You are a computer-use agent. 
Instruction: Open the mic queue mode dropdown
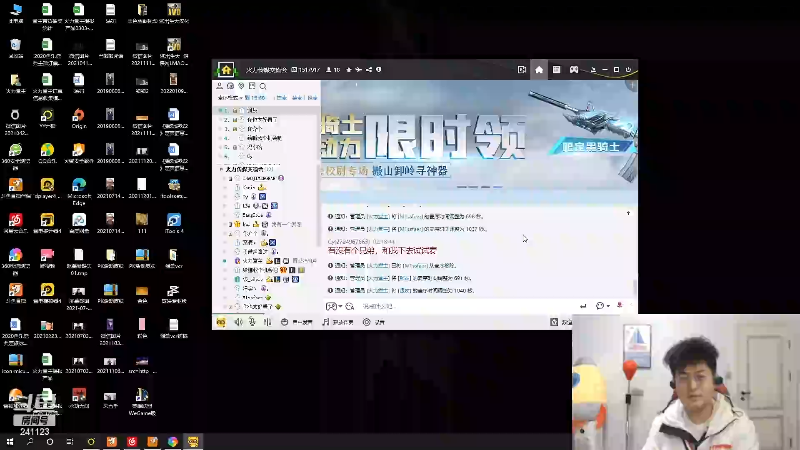pyautogui.click(x=228, y=97)
